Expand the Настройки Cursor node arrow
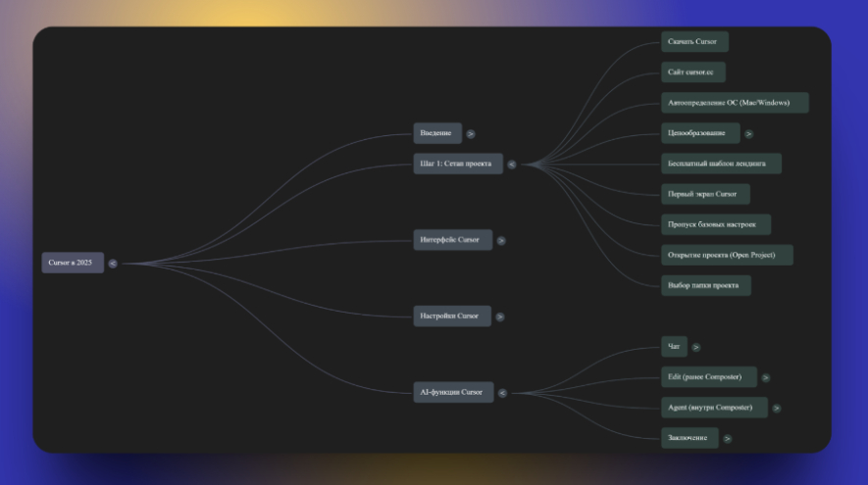The image size is (868, 485). pos(500,316)
